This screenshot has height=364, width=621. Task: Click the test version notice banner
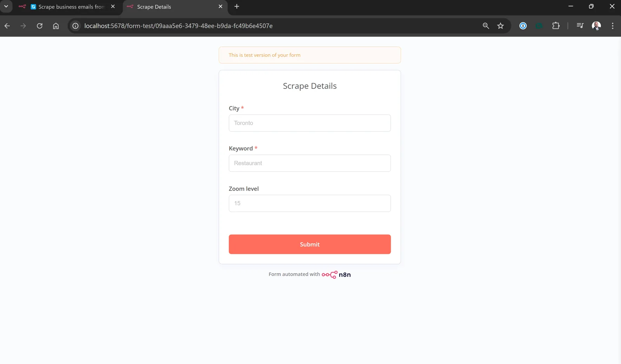310,55
